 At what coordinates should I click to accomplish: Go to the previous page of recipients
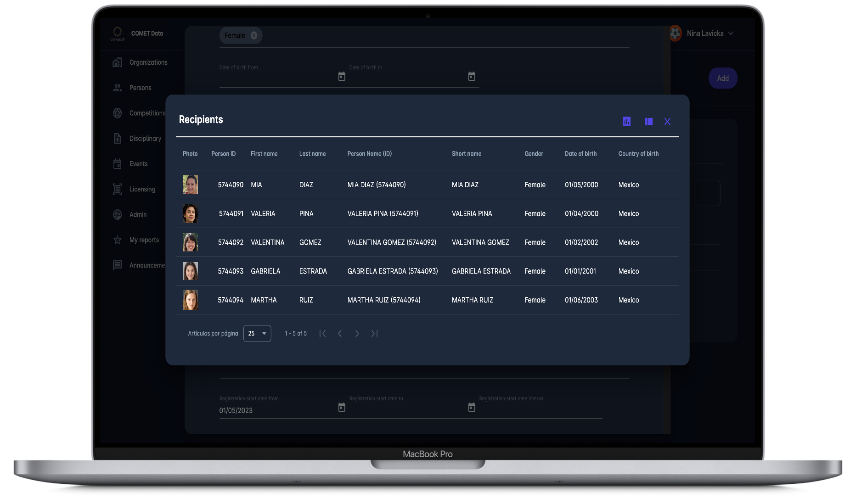point(340,334)
